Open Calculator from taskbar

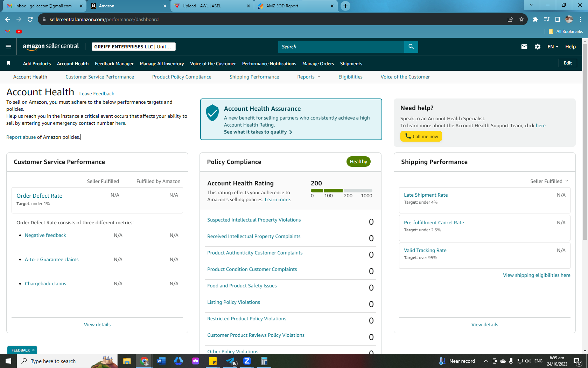(264, 361)
